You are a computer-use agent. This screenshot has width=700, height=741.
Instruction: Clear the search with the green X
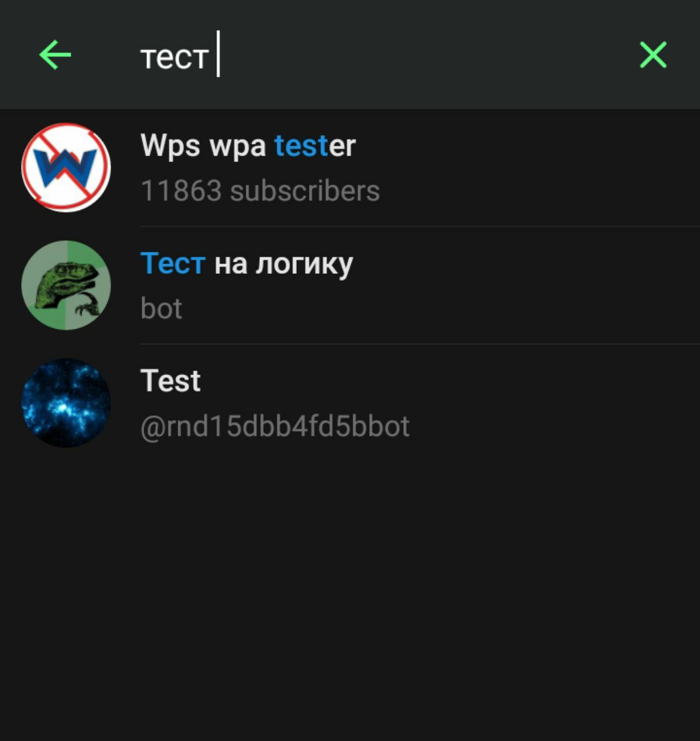(x=653, y=55)
